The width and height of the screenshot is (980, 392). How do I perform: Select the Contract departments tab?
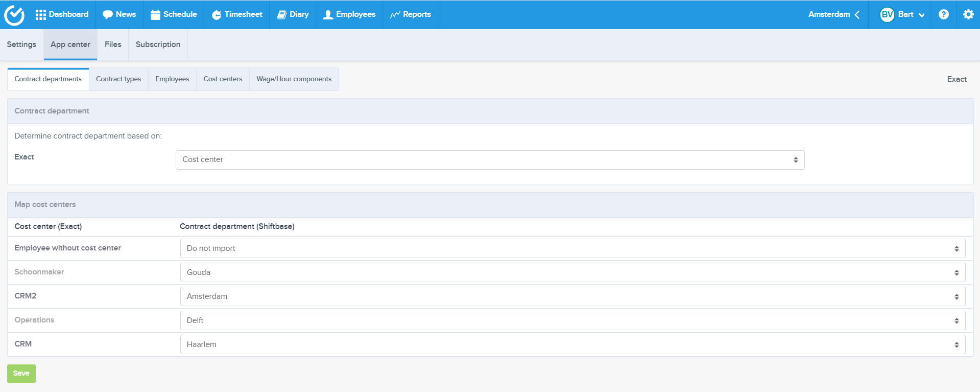[x=48, y=79]
